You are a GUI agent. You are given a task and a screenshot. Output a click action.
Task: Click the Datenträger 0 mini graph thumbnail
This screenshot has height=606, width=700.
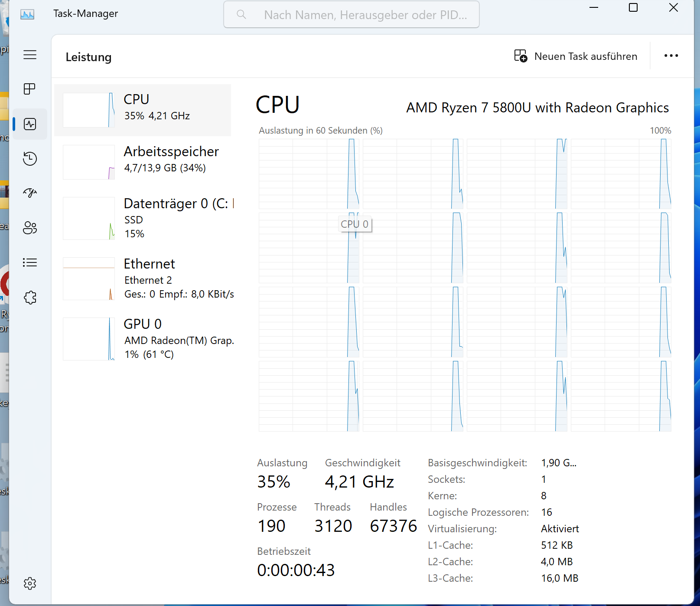[89, 218]
